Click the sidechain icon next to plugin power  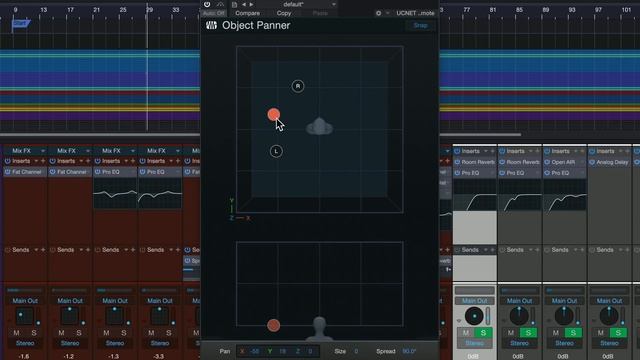(220, 4)
